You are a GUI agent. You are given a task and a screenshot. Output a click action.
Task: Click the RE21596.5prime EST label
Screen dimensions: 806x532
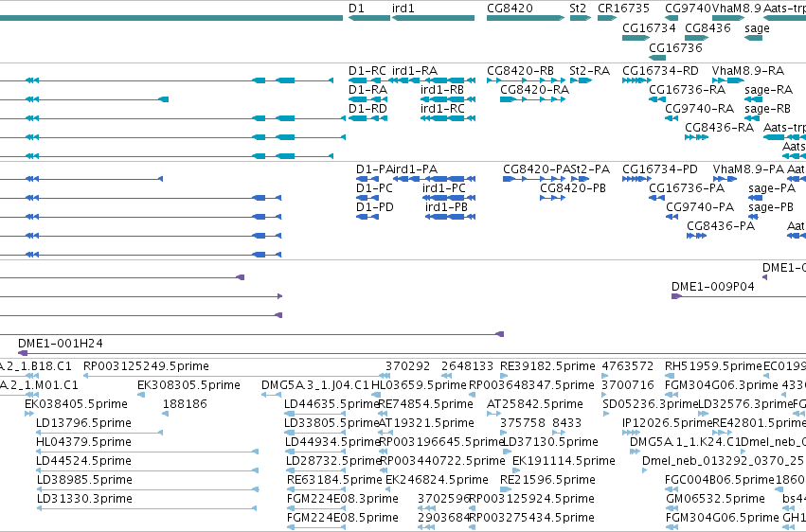click(547, 481)
